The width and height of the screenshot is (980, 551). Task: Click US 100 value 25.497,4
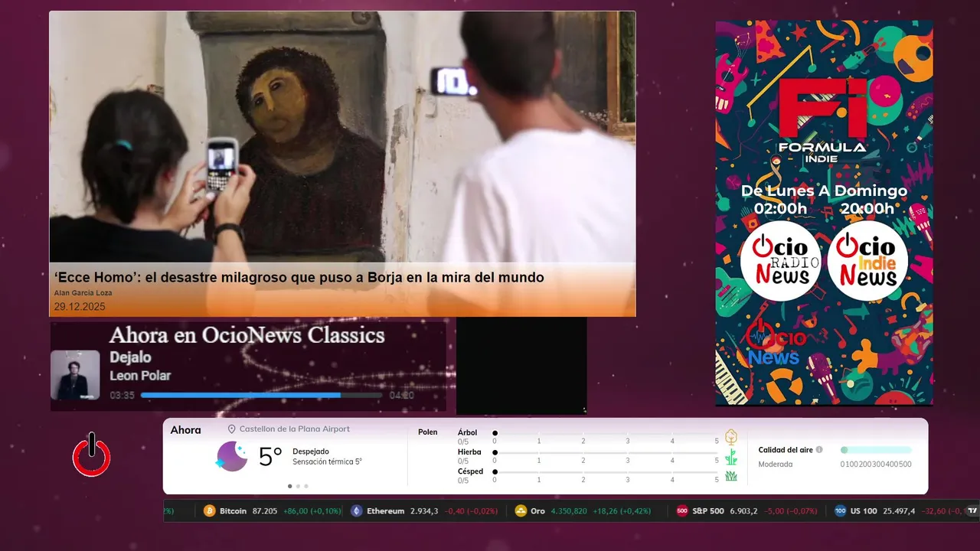899,511
